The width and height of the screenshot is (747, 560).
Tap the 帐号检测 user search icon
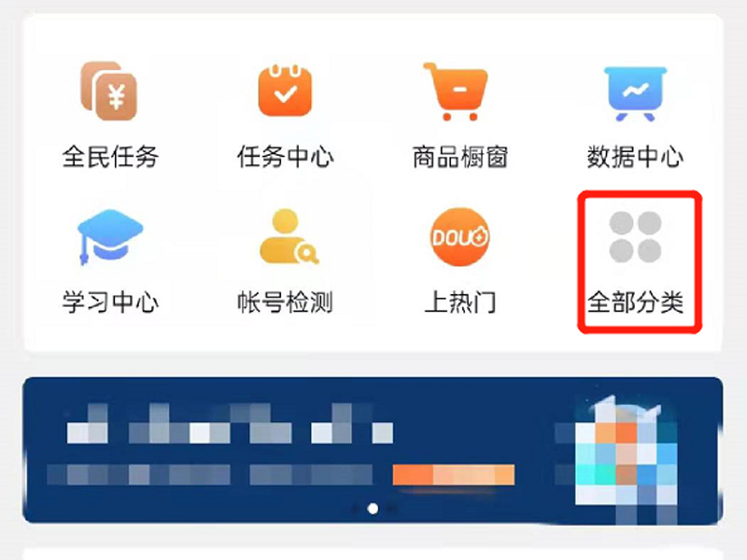pyautogui.click(x=289, y=237)
